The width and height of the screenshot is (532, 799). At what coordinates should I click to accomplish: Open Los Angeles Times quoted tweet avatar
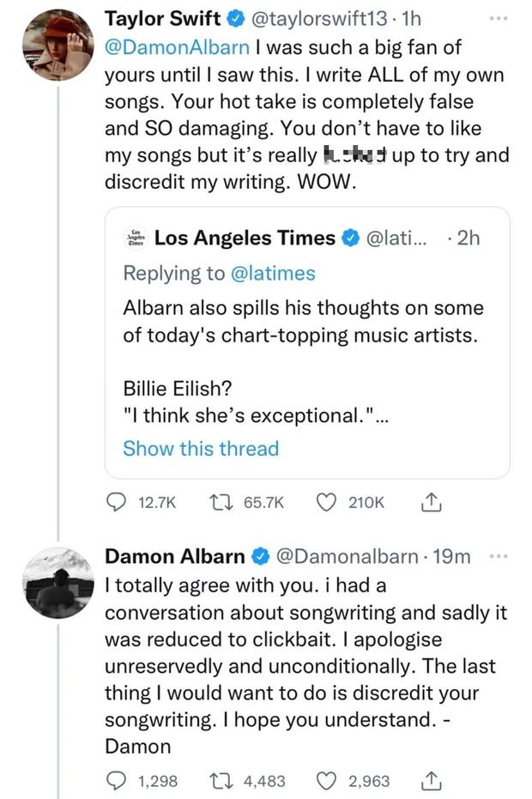[x=136, y=238]
